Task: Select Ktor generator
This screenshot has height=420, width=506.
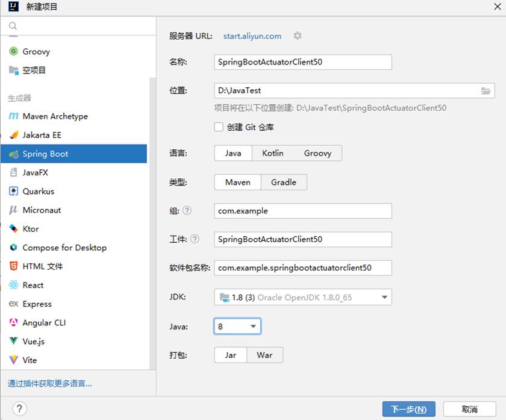Action: tap(73, 229)
